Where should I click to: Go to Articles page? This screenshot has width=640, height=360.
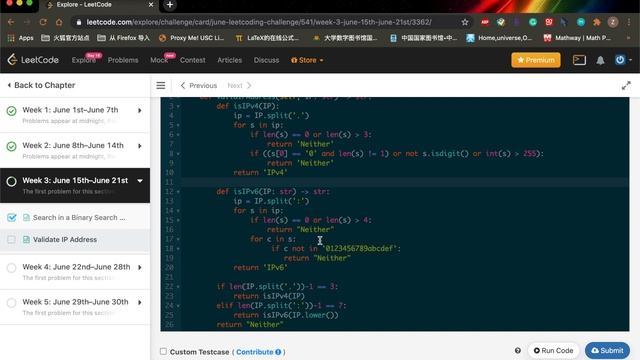click(229, 60)
